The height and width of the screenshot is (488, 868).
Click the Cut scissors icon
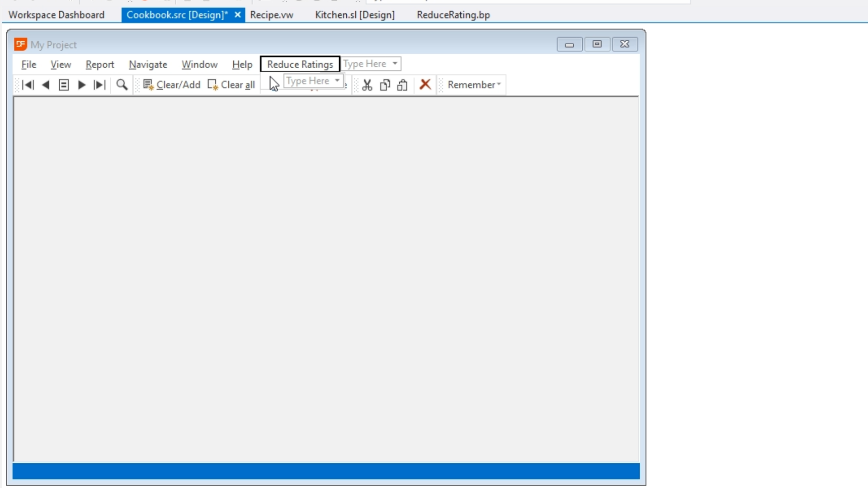367,85
